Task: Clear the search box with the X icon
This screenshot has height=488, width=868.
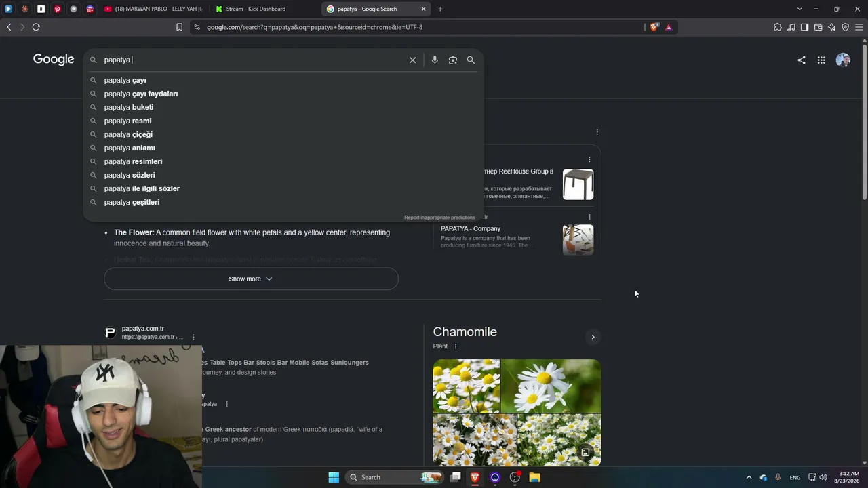Action: click(x=412, y=60)
